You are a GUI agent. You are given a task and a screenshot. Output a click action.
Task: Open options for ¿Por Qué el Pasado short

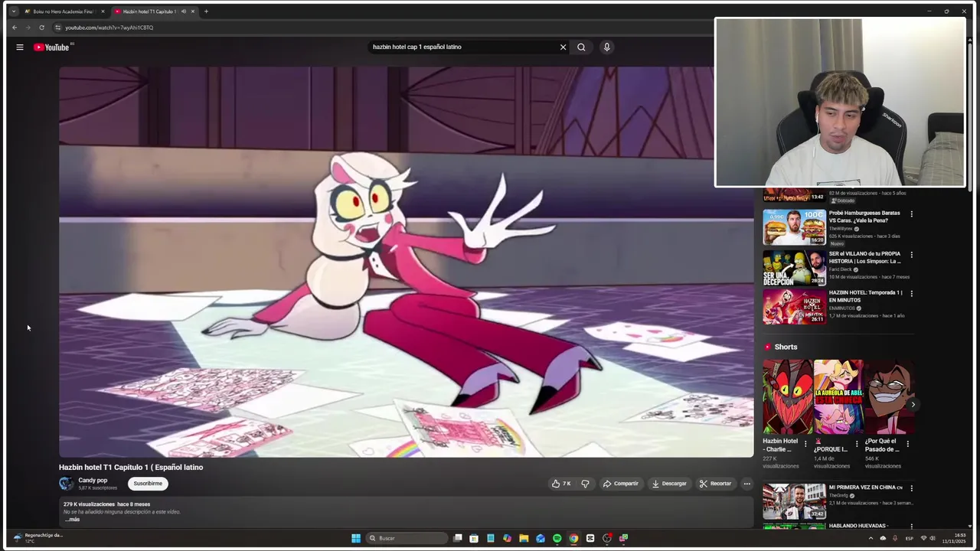coord(908,444)
